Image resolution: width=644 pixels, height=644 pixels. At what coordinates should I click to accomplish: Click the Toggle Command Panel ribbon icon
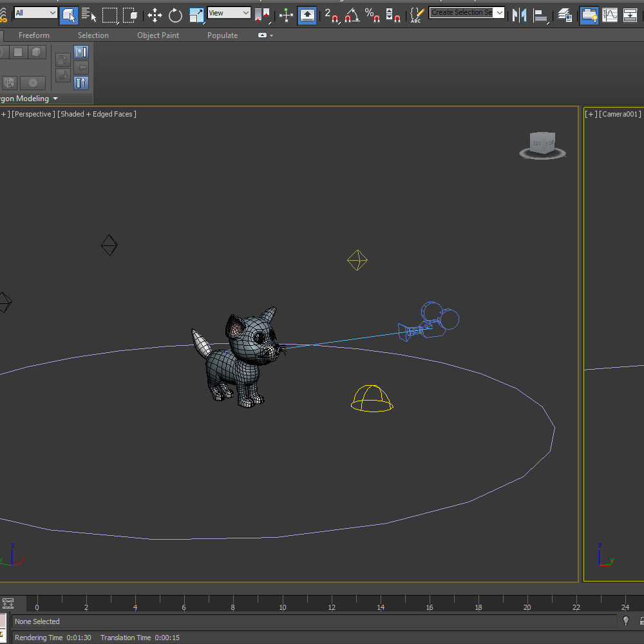click(x=81, y=52)
